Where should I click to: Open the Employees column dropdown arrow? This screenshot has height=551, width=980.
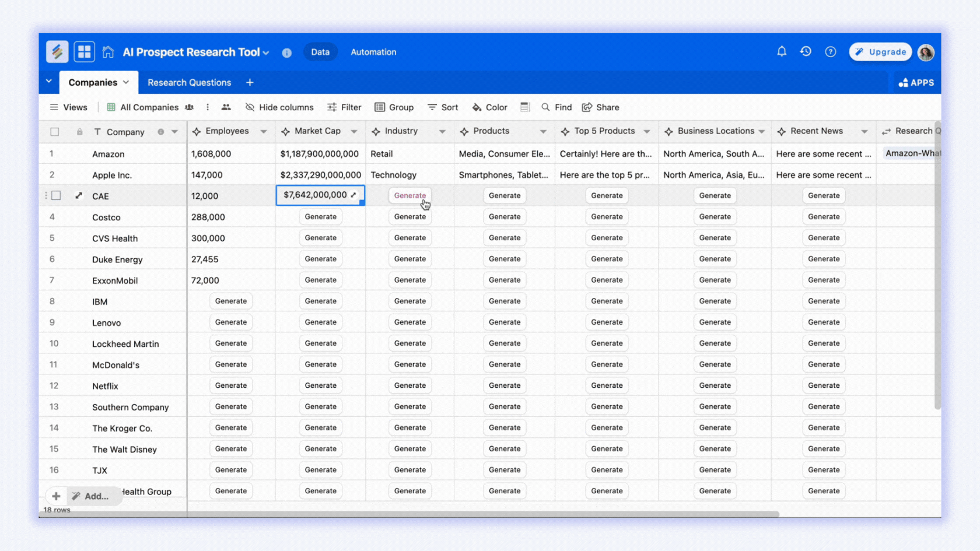pyautogui.click(x=264, y=132)
